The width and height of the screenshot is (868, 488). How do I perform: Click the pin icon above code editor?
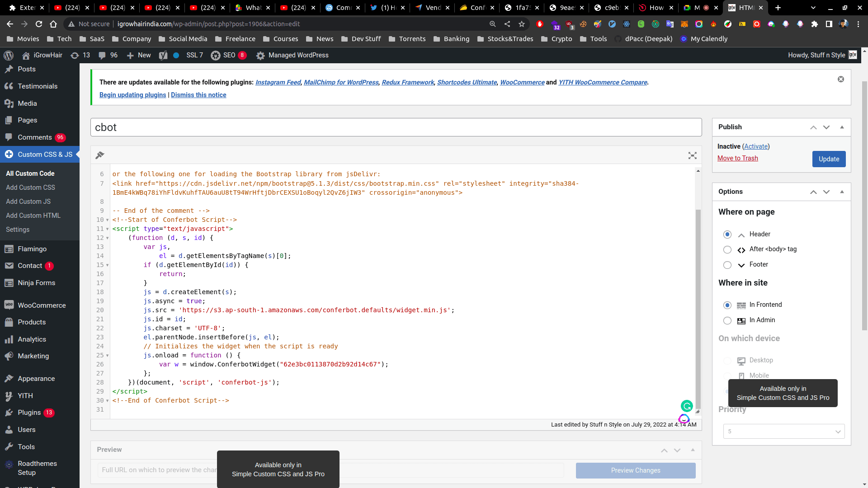tap(100, 155)
